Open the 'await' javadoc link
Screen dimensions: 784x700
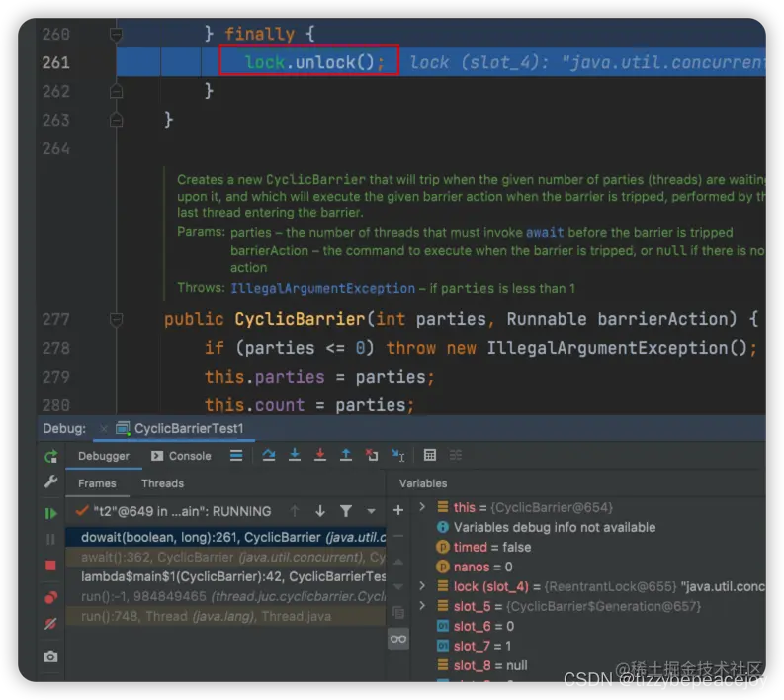click(545, 233)
